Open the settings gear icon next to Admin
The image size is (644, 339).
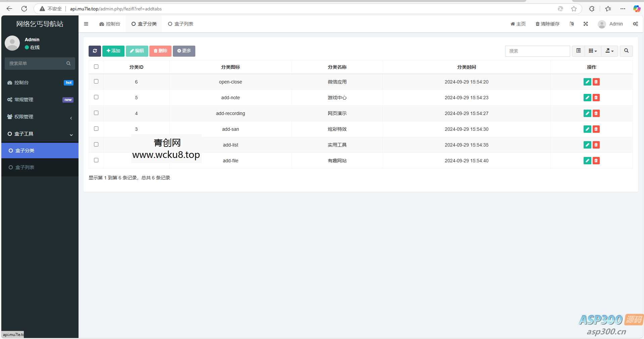(x=635, y=24)
